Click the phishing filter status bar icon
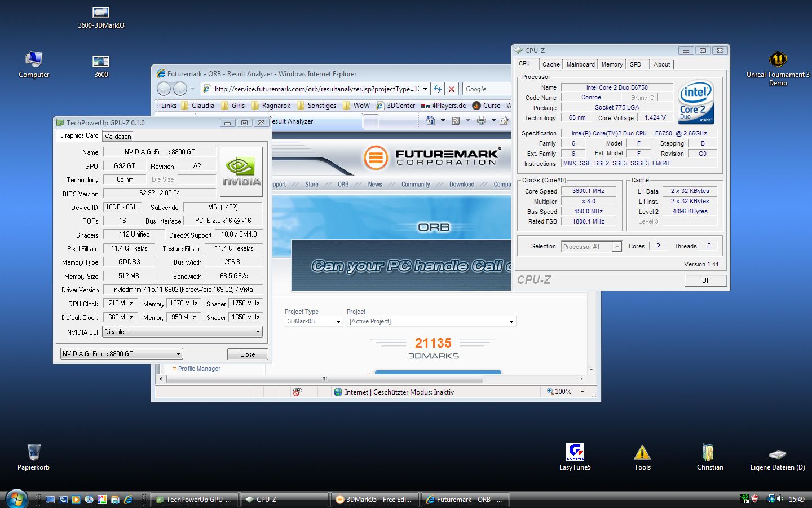Screen dimensions: 812x508 [297, 392]
